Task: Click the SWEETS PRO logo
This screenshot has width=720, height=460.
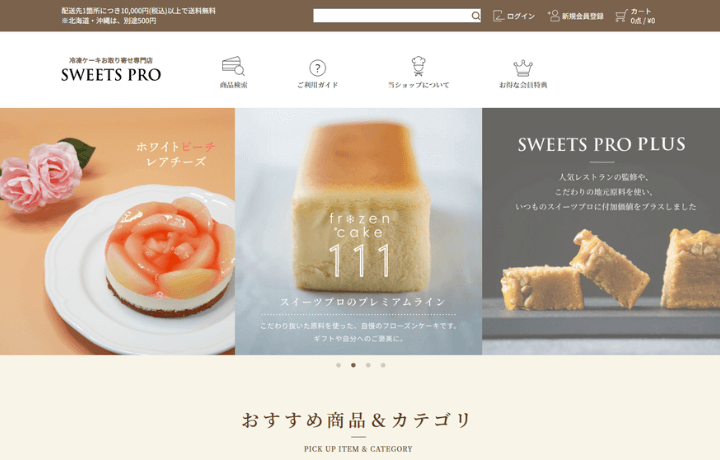Action: 111,71
